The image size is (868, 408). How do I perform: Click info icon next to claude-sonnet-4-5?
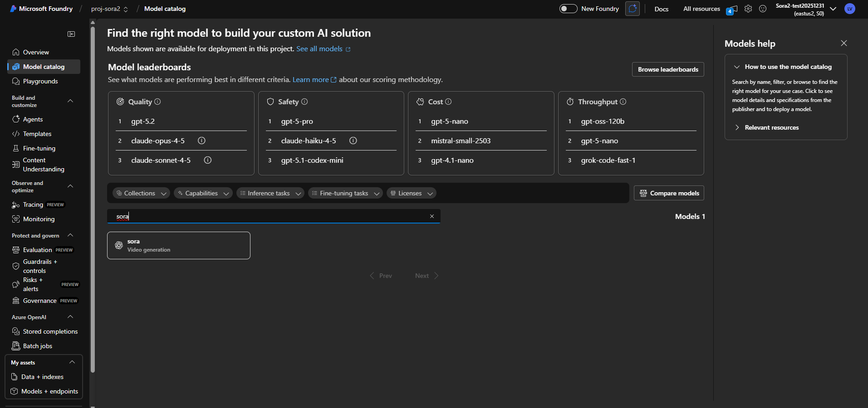pos(208,160)
